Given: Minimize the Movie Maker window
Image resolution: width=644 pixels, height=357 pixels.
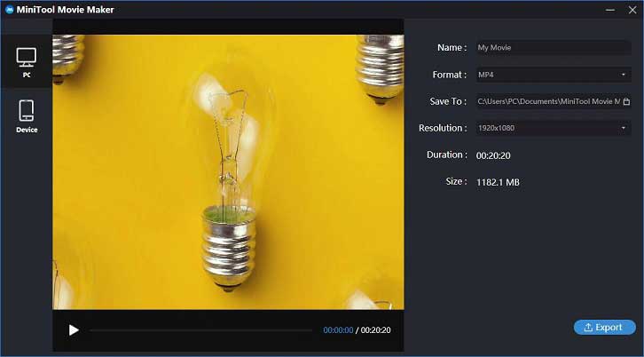Looking at the screenshot, I should [610, 10].
